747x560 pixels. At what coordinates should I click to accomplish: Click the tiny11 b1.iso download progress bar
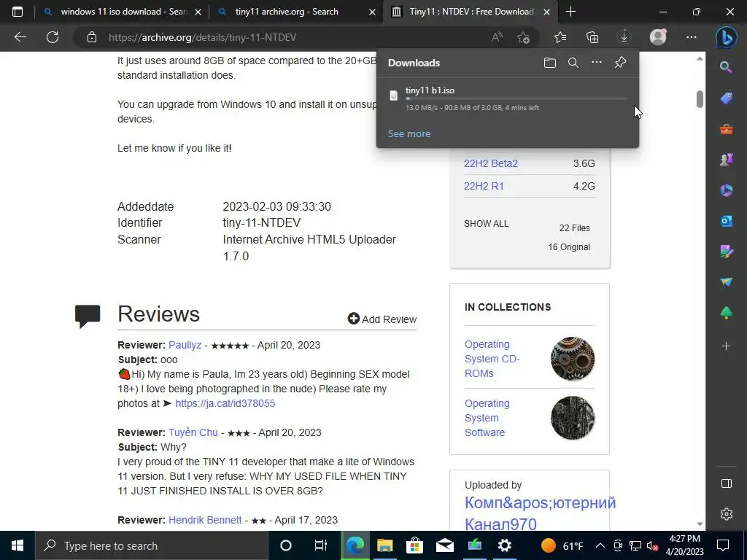[516, 98]
